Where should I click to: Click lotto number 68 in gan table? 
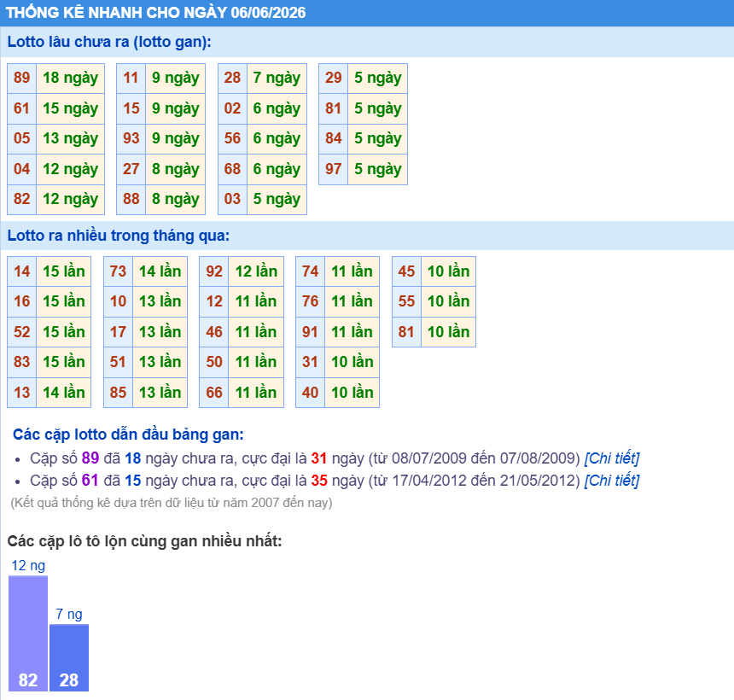pyautogui.click(x=232, y=169)
